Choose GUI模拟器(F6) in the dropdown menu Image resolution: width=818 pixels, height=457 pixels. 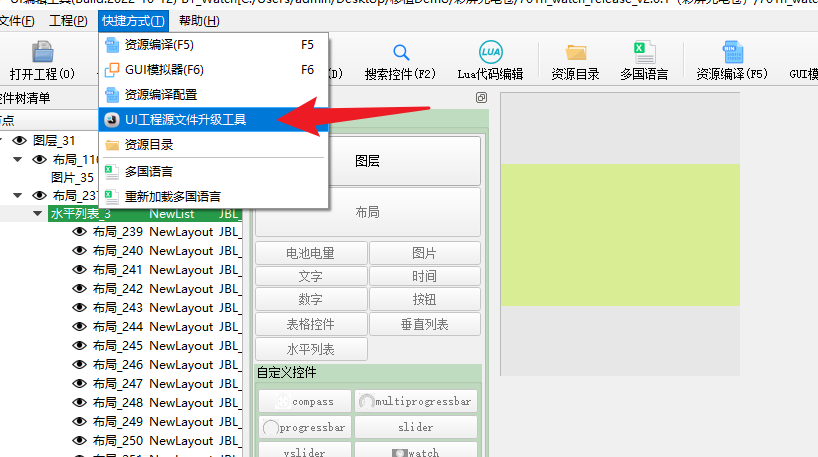pyautogui.click(x=213, y=70)
